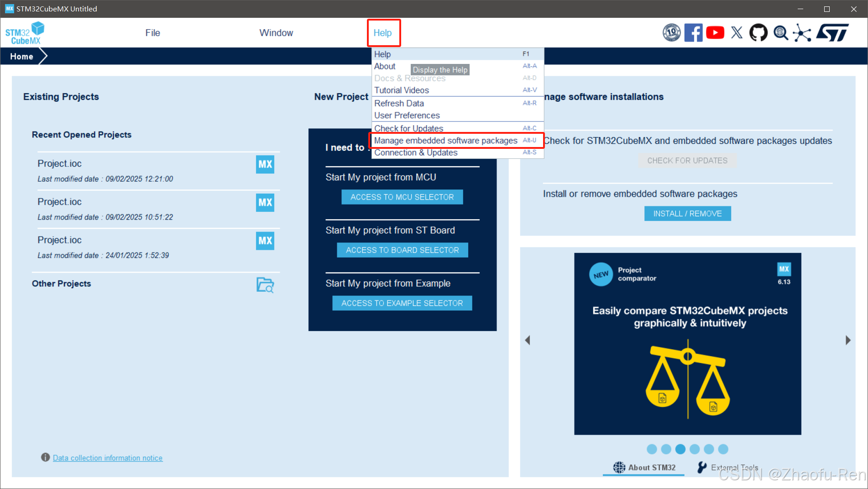Click the MX title bar app icon

(x=10, y=9)
